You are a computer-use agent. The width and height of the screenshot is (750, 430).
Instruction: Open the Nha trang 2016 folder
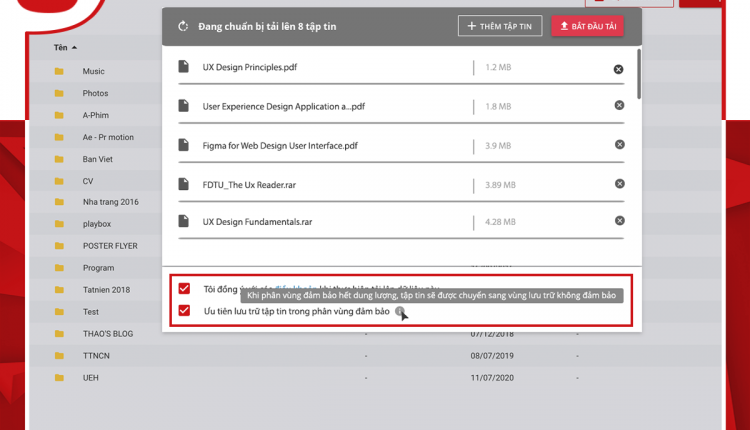point(110,202)
